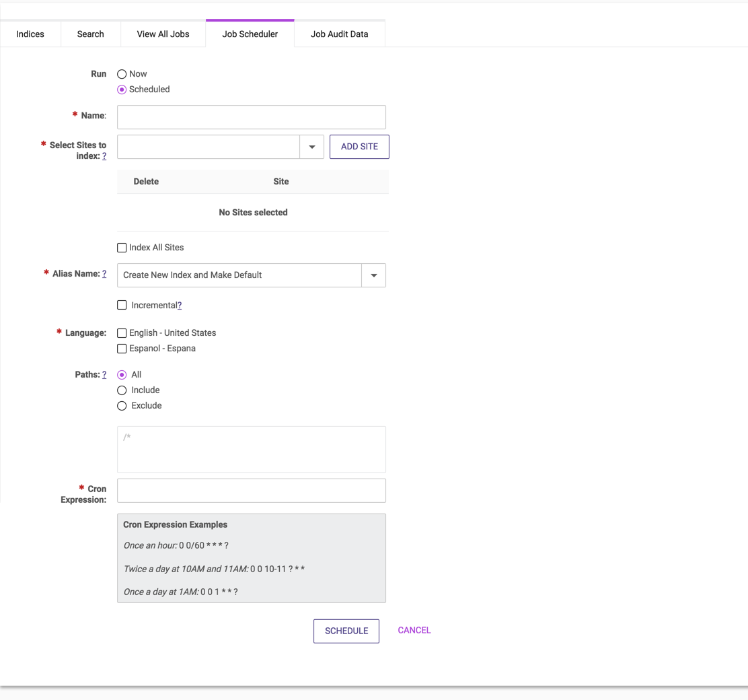Click the SCHEDULE button

click(346, 631)
